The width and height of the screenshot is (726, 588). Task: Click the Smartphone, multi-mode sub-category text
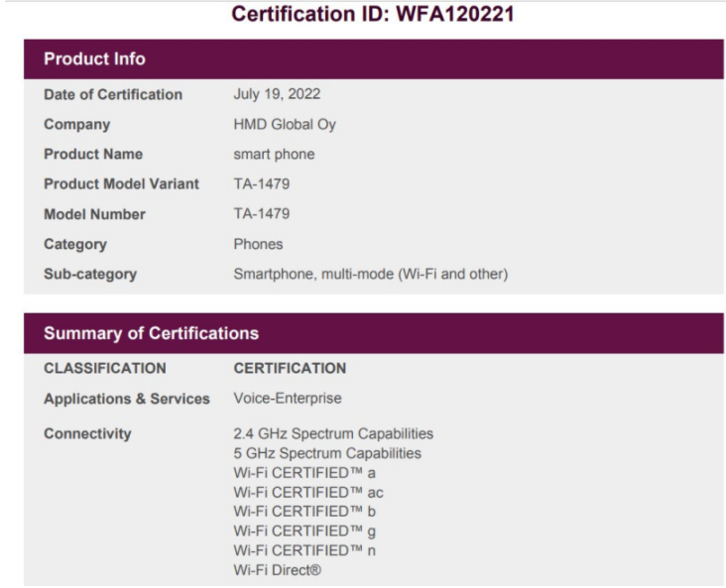click(371, 274)
